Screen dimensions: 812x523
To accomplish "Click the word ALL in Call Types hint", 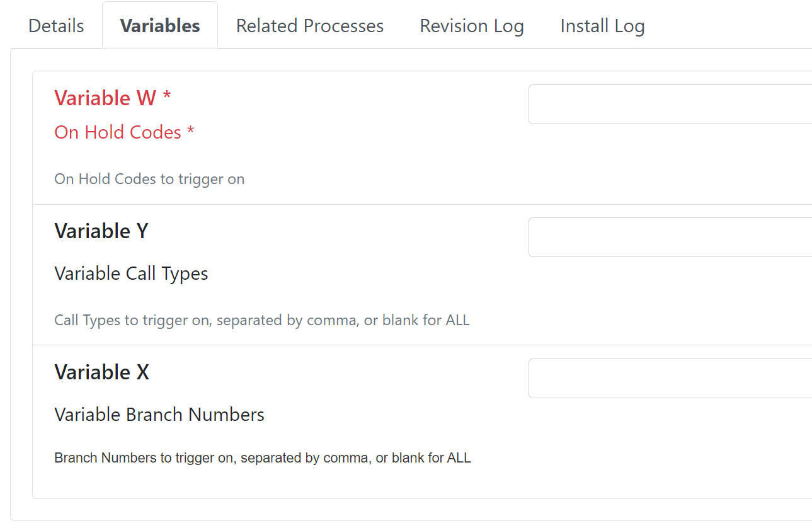I will pyautogui.click(x=457, y=320).
